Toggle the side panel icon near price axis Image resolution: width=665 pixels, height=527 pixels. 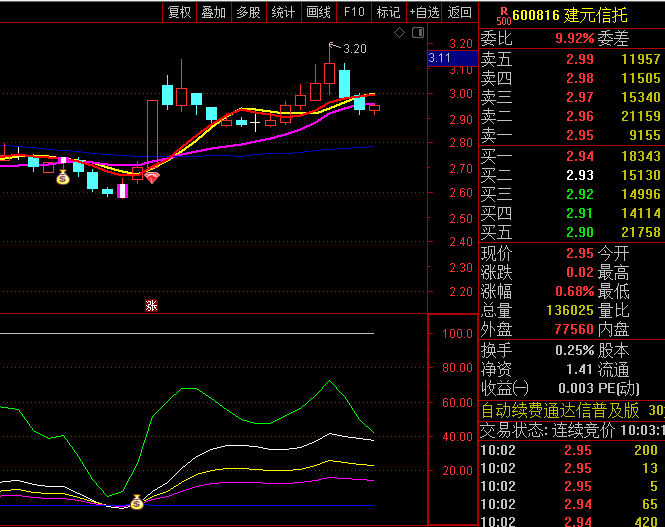416,34
